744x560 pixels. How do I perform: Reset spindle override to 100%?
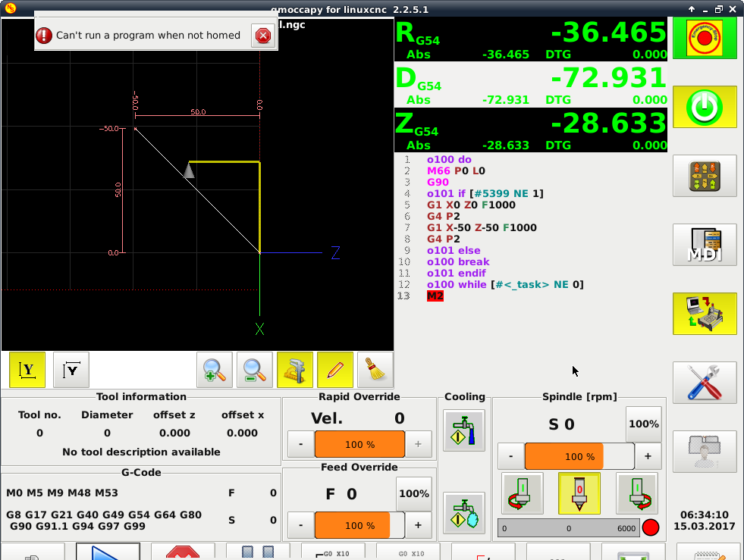643,424
